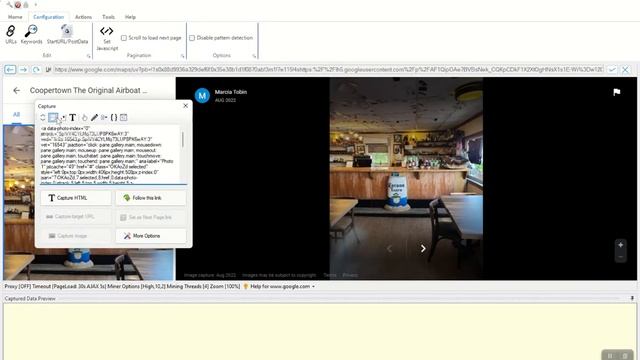The width and height of the screenshot is (640, 360).
Task: Open the Actions ribbon tab
Action: [83, 17]
